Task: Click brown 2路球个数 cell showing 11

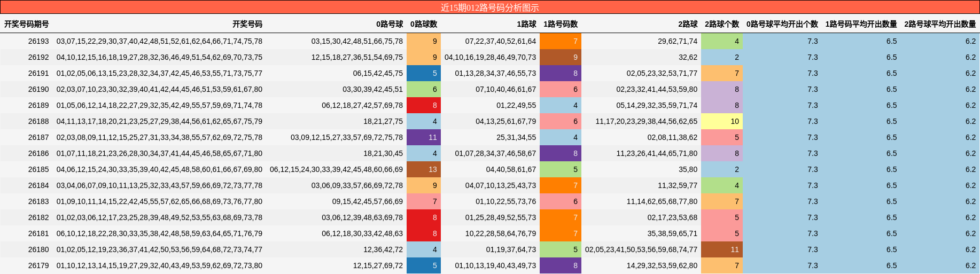Action: click(x=722, y=249)
